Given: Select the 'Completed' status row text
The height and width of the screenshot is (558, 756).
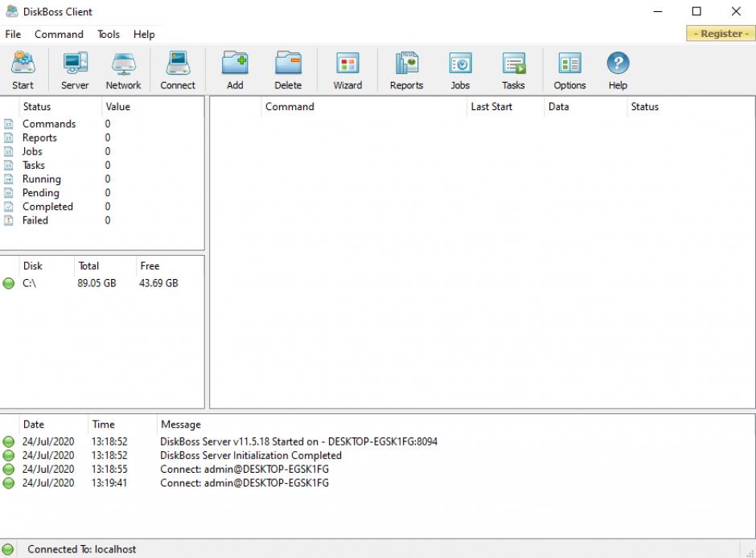Looking at the screenshot, I should pos(47,207).
